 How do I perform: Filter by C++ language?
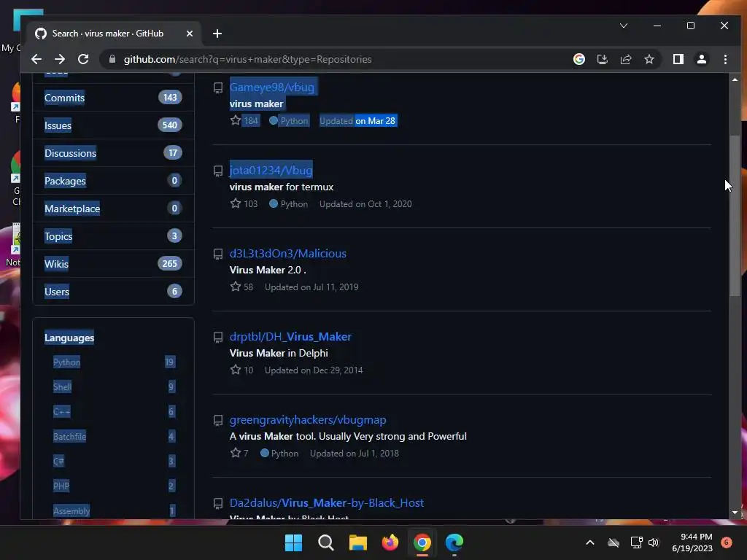(x=114, y=411)
